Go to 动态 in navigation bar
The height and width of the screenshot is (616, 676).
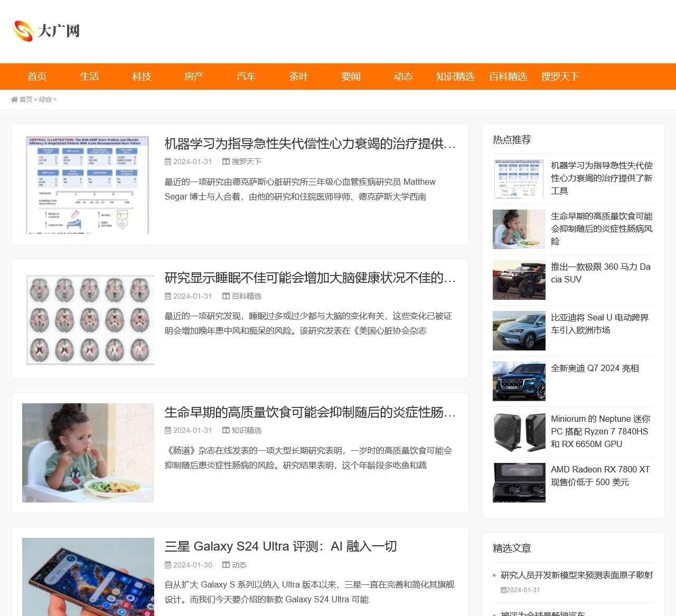click(x=403, y=77)
